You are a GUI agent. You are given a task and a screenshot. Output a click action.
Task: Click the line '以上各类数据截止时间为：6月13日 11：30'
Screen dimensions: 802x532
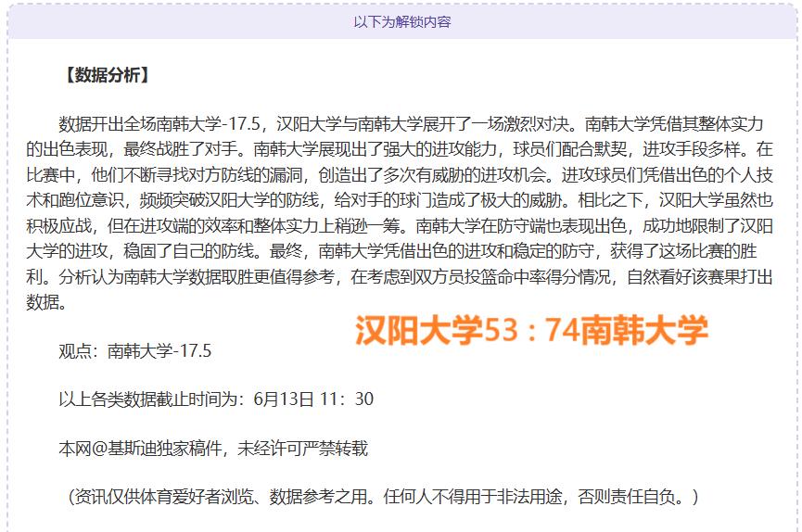click(216, 399)
